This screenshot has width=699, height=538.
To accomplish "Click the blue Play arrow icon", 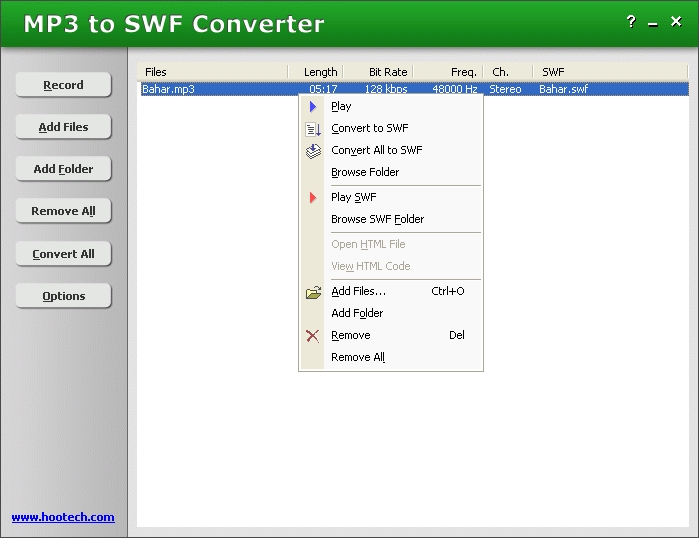I will (313, 106).
